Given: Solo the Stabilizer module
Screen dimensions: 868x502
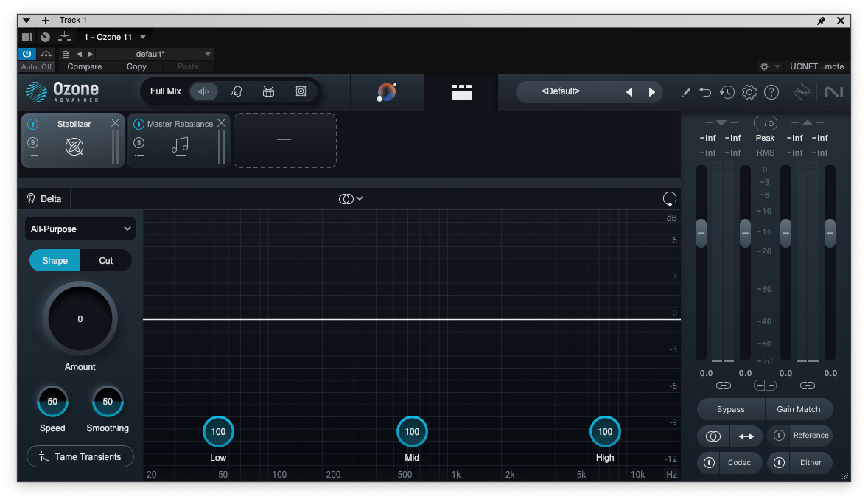Looking at the screenshot, I should (x=32, y=142).
